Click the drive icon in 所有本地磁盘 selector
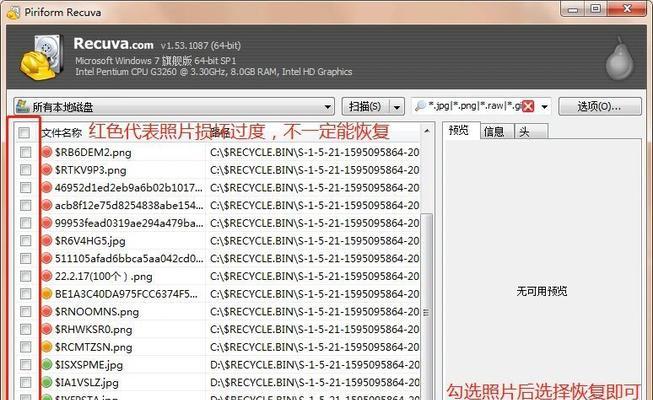653x400 pixels. point(22,107)
